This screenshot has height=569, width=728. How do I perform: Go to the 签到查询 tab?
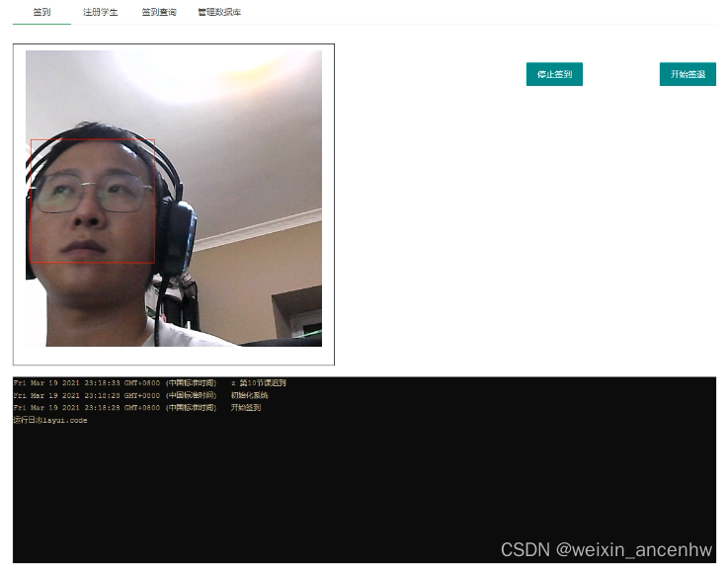[x=159, y=12]
